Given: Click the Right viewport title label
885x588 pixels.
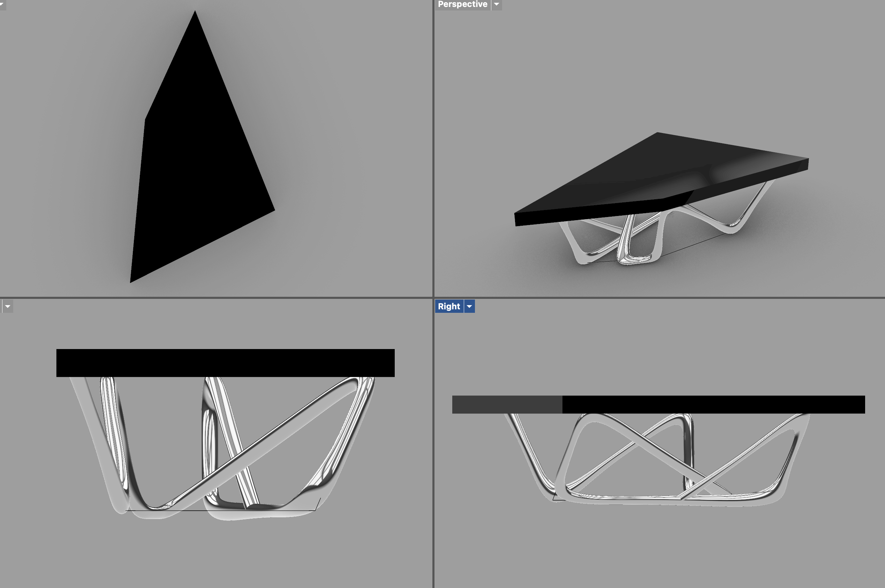Looking at the screenshot, I should pos(449,307).
